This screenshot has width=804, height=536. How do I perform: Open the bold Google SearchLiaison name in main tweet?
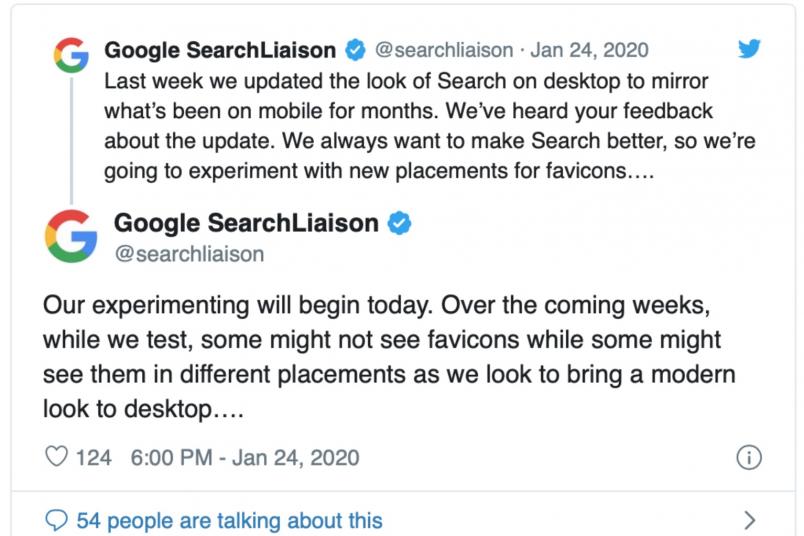[x=246, y=223]
